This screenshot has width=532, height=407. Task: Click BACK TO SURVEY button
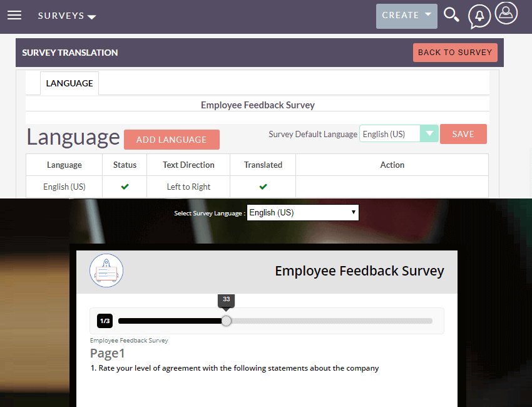(455, 52)
